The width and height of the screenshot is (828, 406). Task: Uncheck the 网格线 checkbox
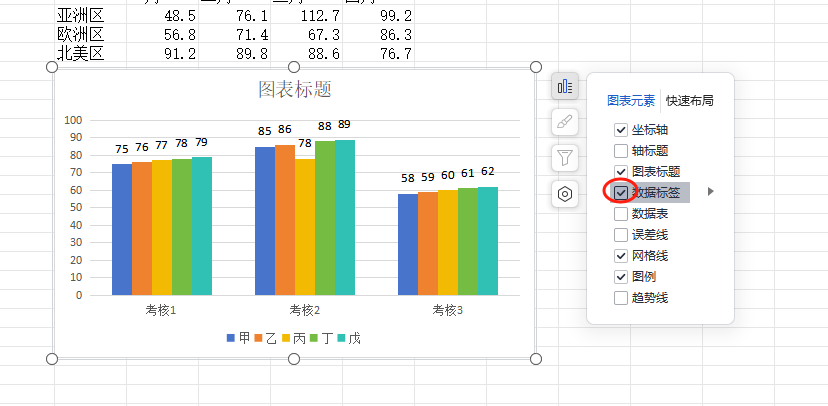(621, 256)
